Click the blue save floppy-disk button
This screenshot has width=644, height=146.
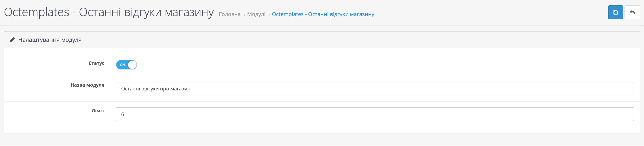[615, 12]
